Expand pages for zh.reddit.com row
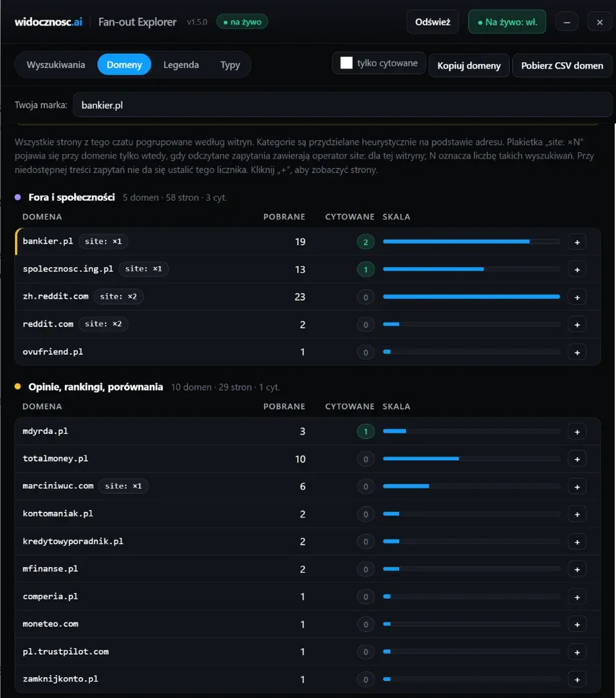 (x=577, y=298)
